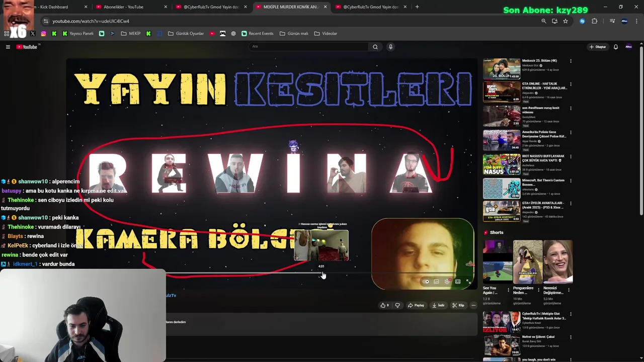Click the video end-screen thumbnail preview
Image resolution: width=644 pixels, height=362 pixels.
321,245
